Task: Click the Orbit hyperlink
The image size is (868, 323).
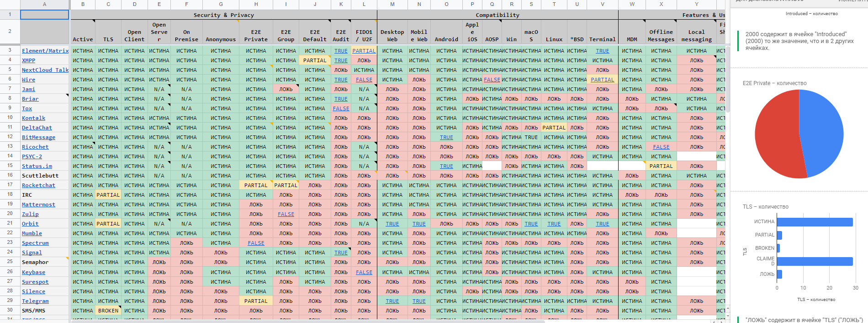Action: tap(30, 224)
